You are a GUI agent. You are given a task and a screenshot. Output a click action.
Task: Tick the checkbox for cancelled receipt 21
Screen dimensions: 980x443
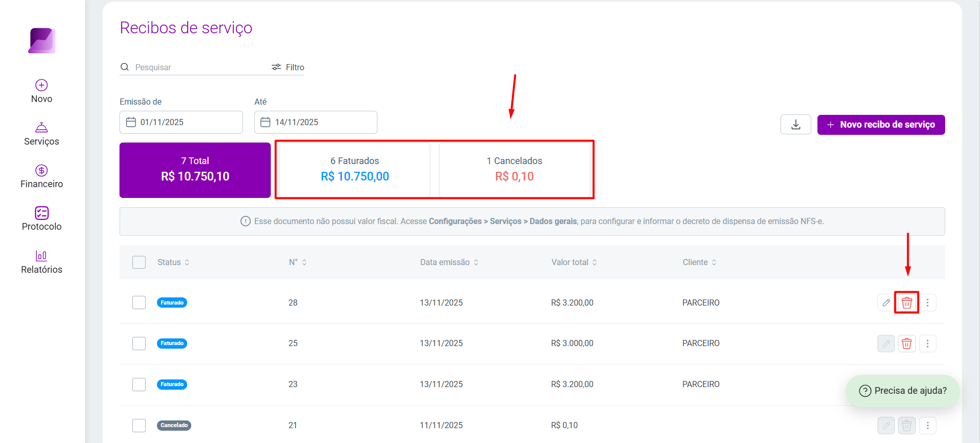coord(139,426)
